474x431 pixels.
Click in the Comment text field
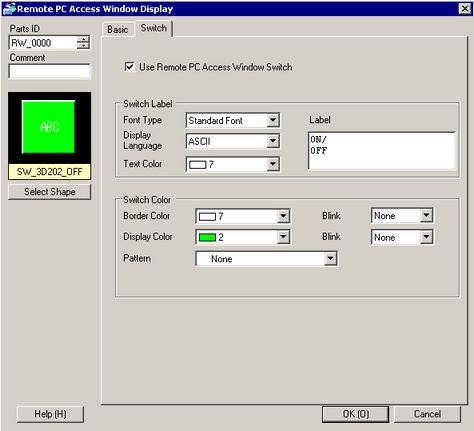pyautogui.click(x=49, y=71)
